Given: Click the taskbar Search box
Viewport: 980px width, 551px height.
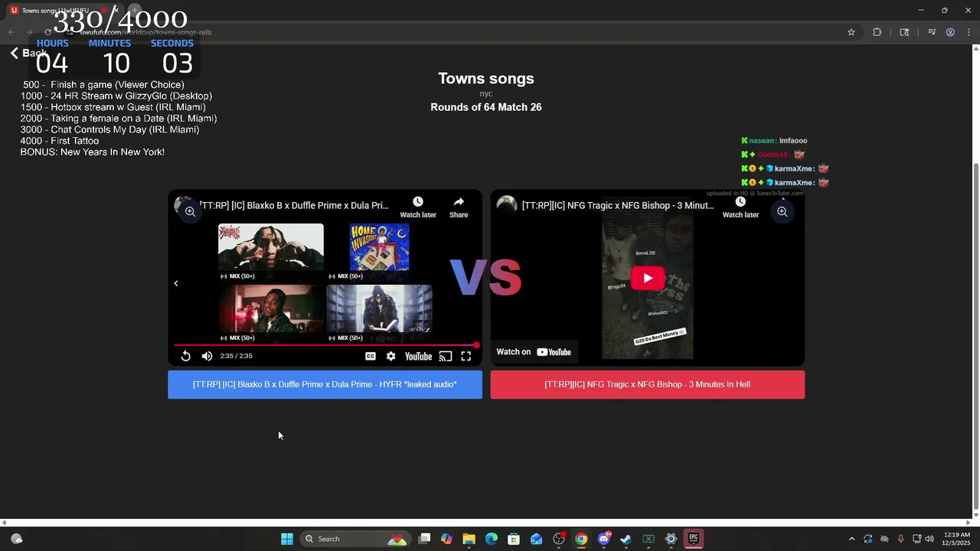Looking at the screenshot, I should pyautogui.click(x=355, y=539).
